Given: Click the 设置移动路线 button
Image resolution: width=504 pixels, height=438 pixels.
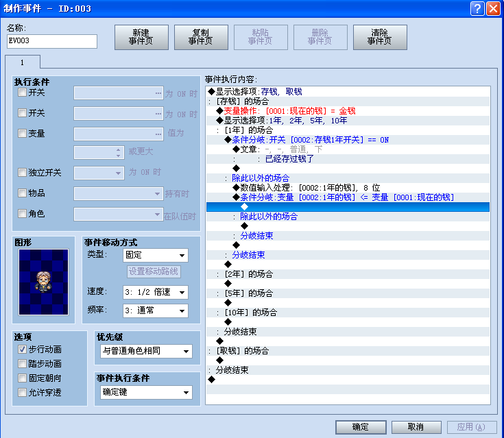Looking at the screenshot, I should pos(154,271).
